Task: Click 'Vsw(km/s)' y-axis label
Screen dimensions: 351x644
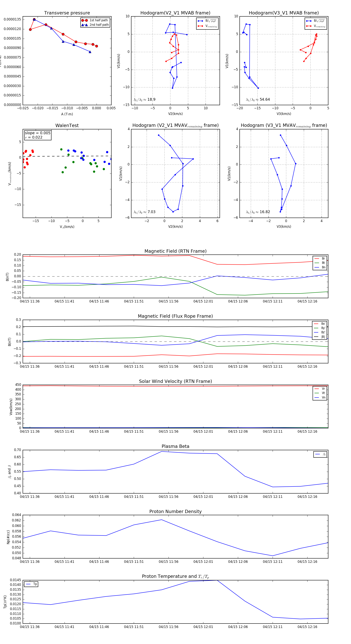Action: point(11,407)
